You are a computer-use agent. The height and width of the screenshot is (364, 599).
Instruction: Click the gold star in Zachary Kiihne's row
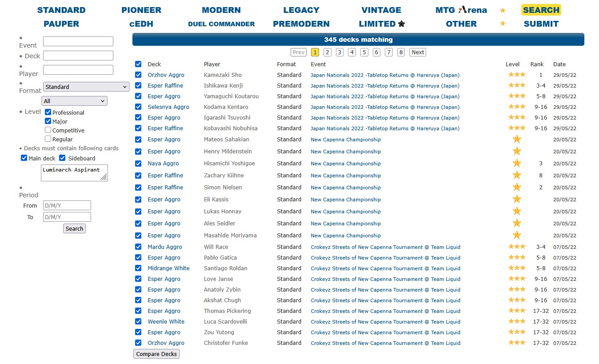(x=517, y=175)
